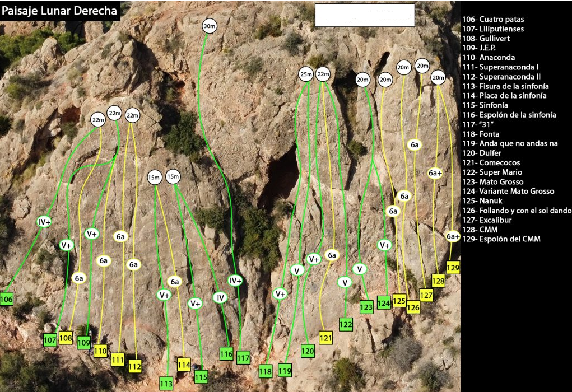Screen dimensions: 572x392
Task: Click yellow route marker 129
Action: 453,268
